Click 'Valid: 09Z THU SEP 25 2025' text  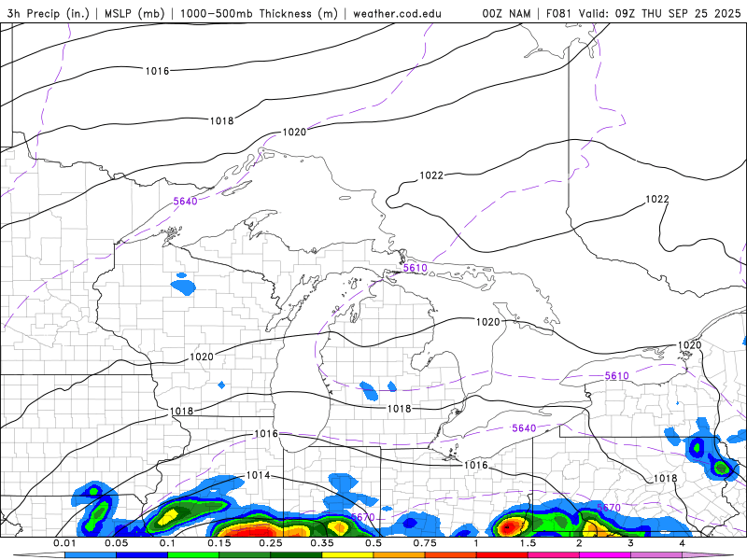pyautogui.click(x=659, y=13)
